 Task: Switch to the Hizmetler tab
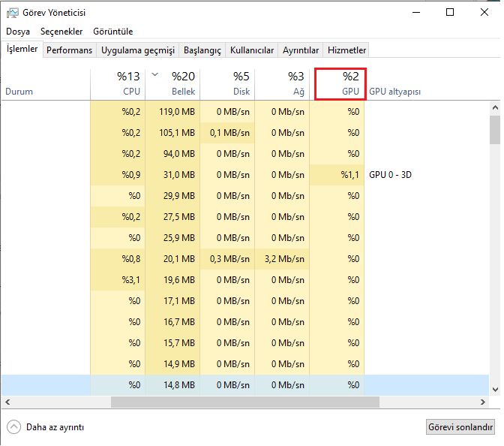tap(346, 50)
